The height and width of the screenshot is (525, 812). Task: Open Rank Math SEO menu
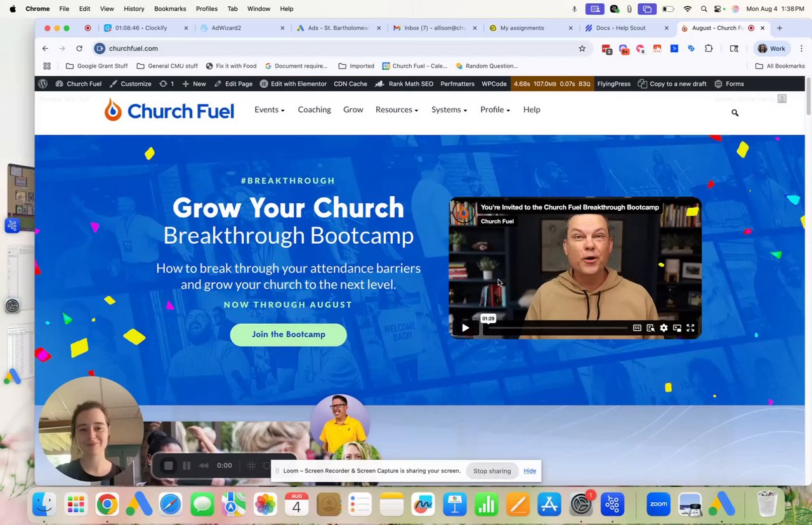tap(404, 84)
